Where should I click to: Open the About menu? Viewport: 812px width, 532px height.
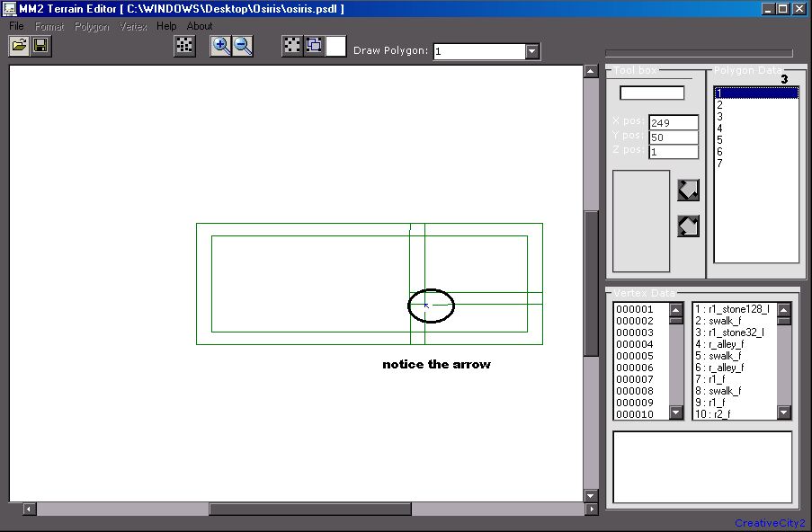click(200, 26)
